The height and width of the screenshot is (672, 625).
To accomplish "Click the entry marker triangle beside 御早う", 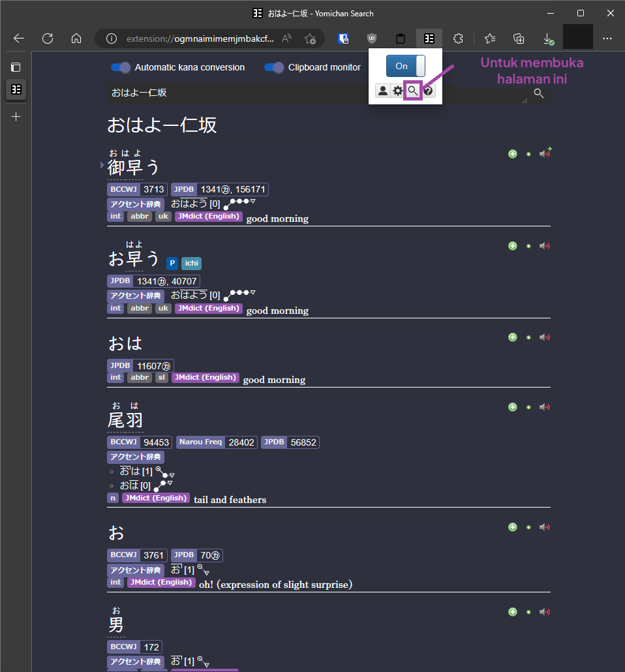I will point(102,166).
